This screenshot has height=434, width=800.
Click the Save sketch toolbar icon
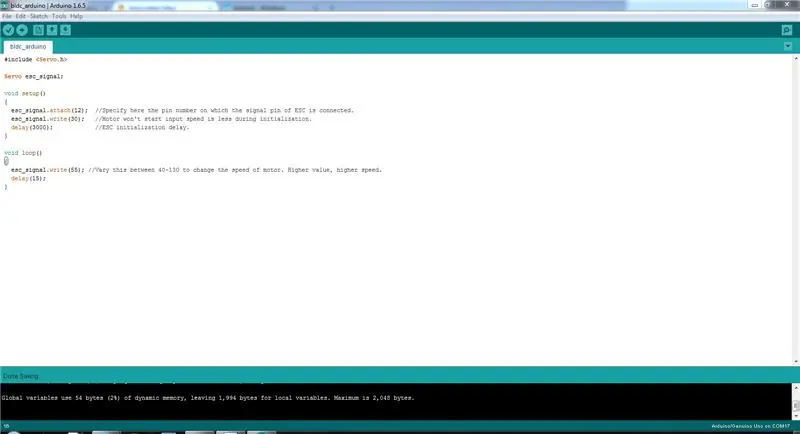[x=65, y=30]
